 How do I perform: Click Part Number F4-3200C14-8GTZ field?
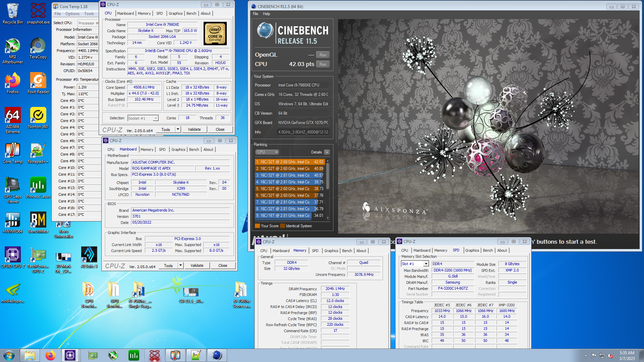(452, 288)
